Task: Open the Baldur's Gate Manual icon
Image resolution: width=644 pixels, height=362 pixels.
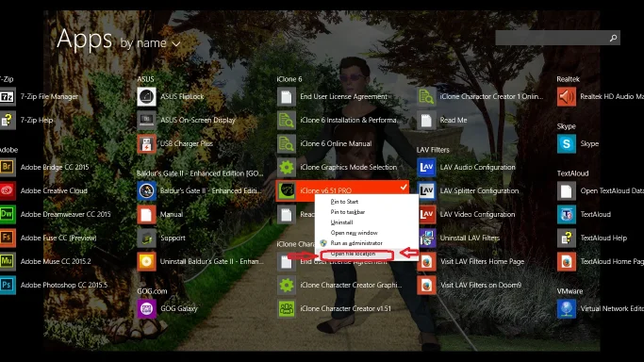Action: click(x=146, y=214)
